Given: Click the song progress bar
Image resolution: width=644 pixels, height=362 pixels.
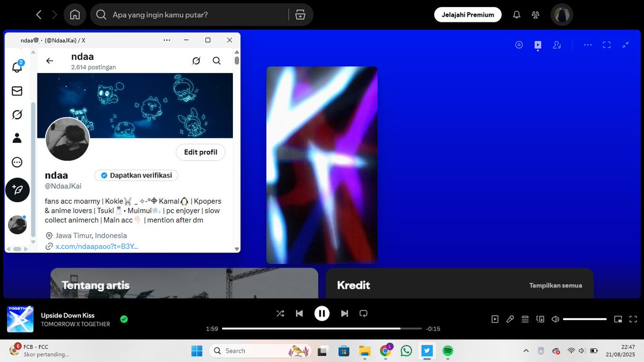Looking at the screenshot, I should pos(322,328).
